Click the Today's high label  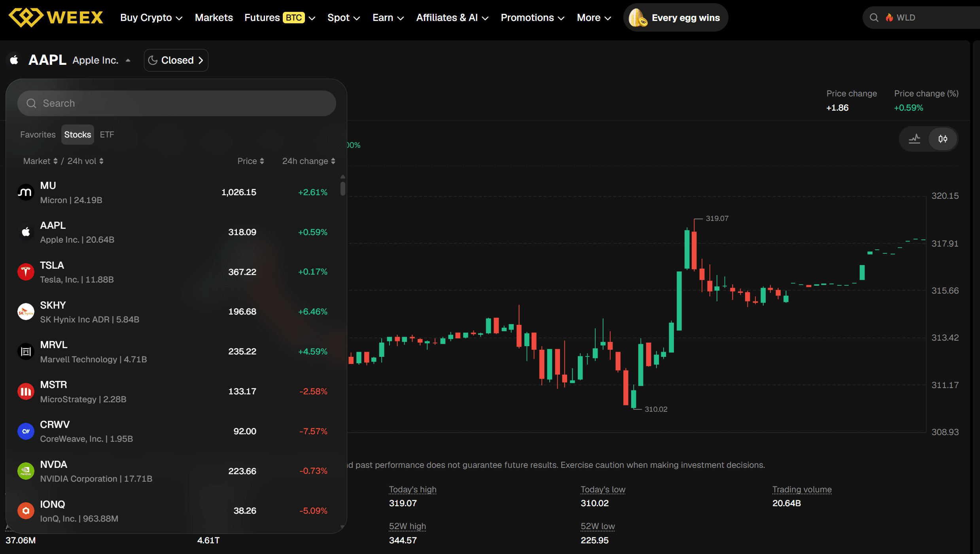pos(412,490)
